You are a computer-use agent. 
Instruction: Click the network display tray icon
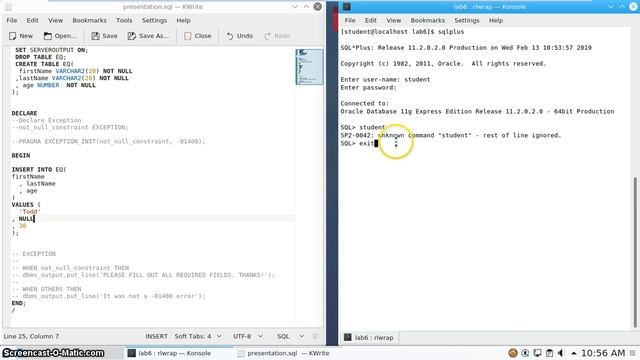click(x=538, y=353)
